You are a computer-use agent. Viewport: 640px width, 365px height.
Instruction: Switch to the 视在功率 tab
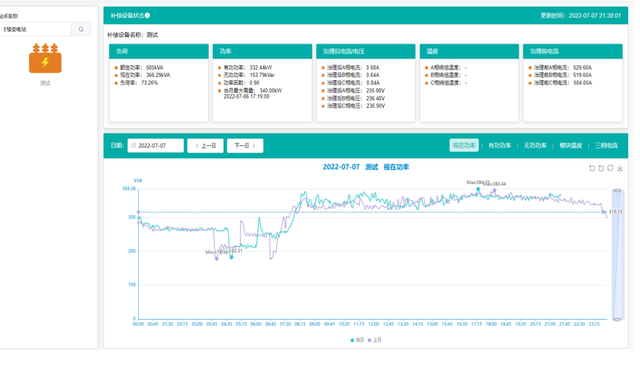[464, 146]
